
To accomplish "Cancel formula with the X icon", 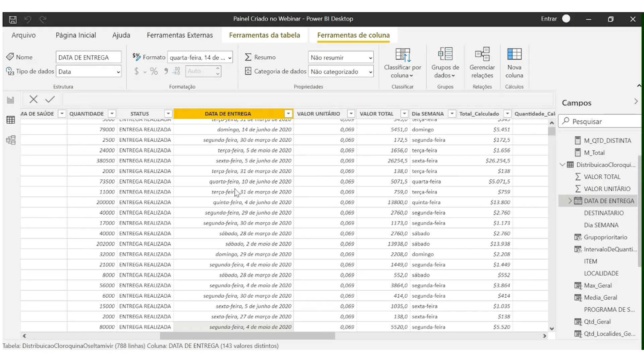I will tap(33, 99).
